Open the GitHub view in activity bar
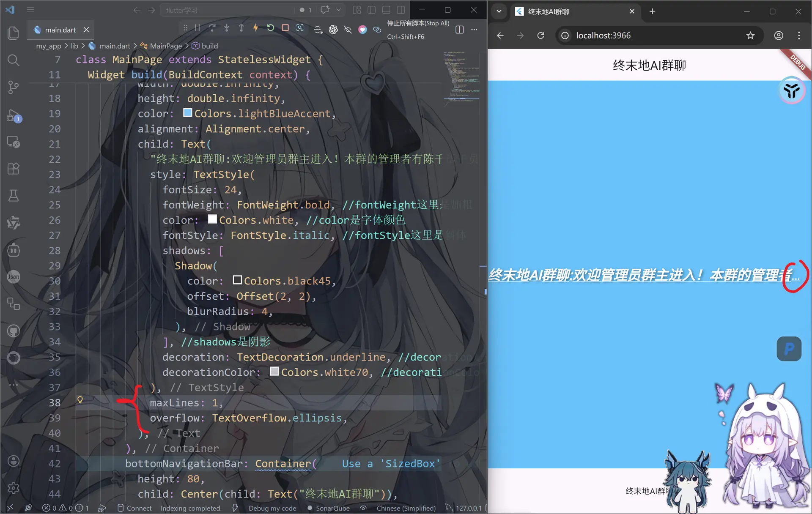 14,331
